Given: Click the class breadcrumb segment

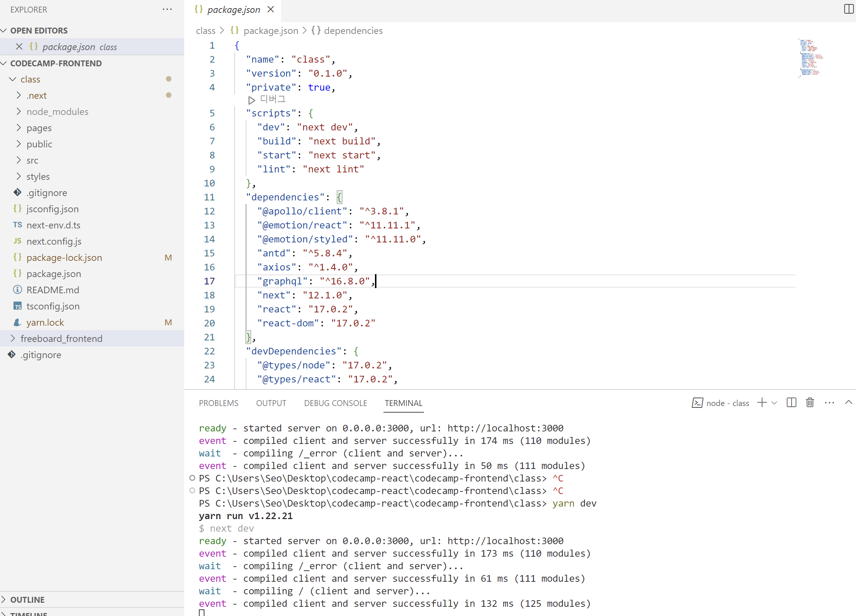Looking at the screenshot, I should tap(206, 31).
